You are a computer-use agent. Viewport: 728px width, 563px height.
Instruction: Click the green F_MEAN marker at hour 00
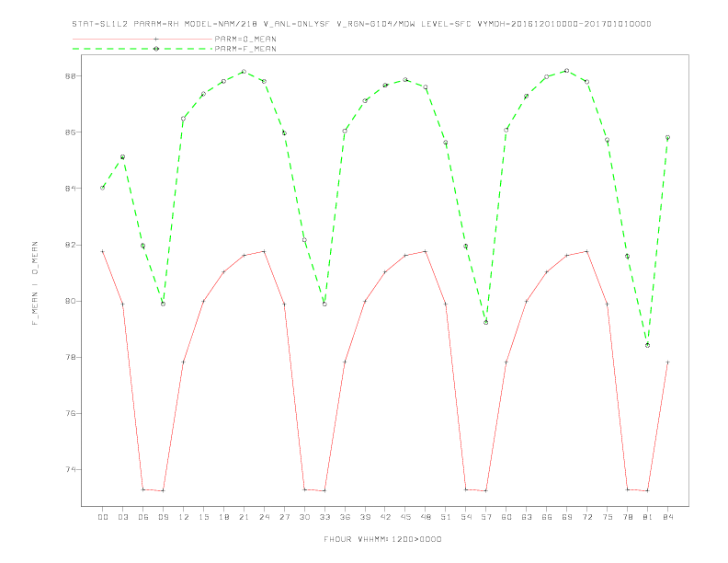[103, 188]
